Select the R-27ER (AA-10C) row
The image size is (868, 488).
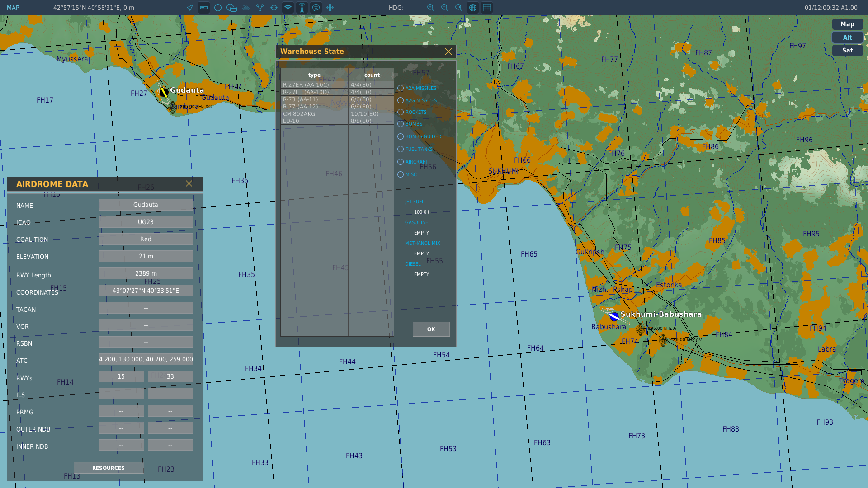click(x=337, y=84)
